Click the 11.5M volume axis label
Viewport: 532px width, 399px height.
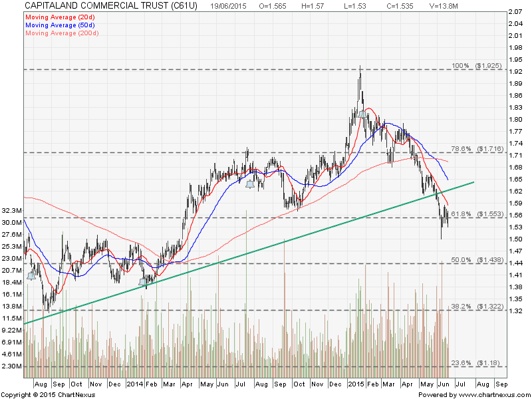point(12,319)
